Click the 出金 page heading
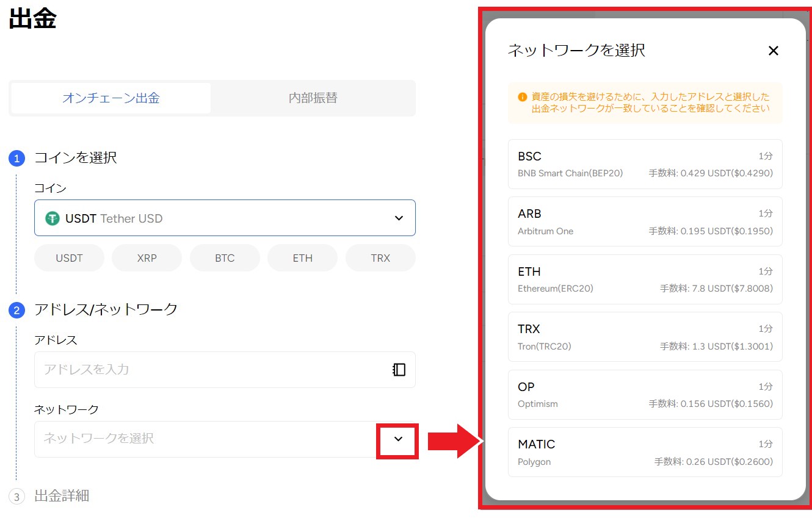The image size is (812, 521). [32, 19]
